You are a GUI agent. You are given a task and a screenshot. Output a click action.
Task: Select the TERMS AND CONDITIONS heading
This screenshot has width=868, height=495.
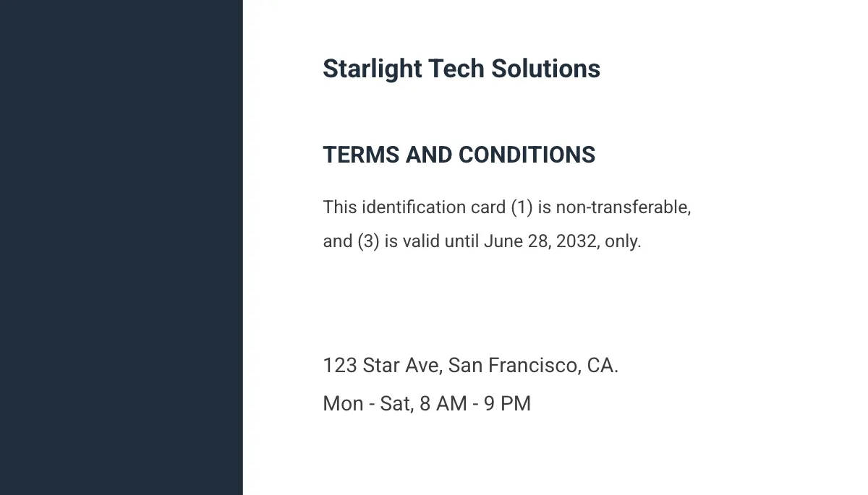459,155
